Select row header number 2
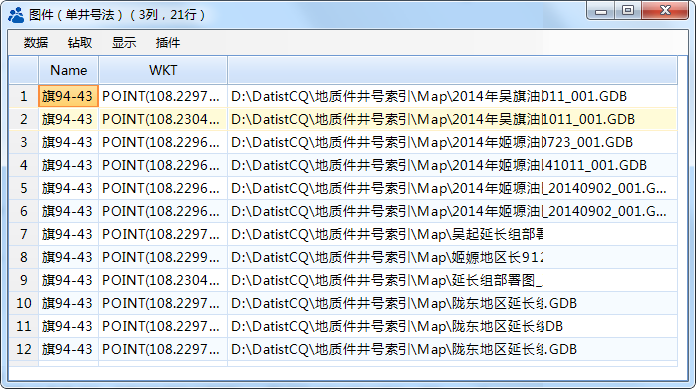The image size is (696, 389). [24, 119]
